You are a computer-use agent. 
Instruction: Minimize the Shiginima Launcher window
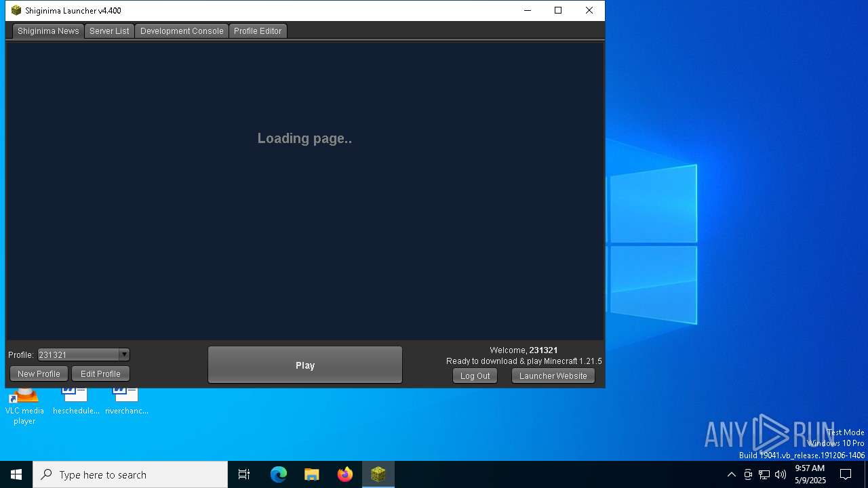(528, 10)
